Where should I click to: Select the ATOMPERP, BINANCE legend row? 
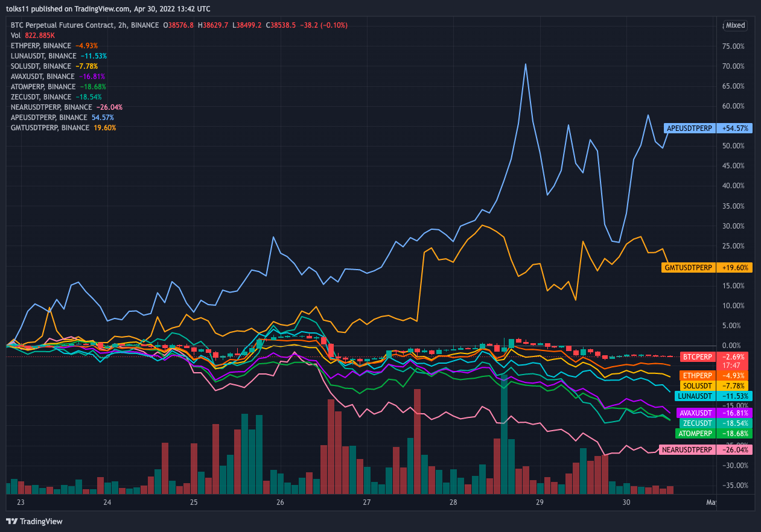pos(59,87)
